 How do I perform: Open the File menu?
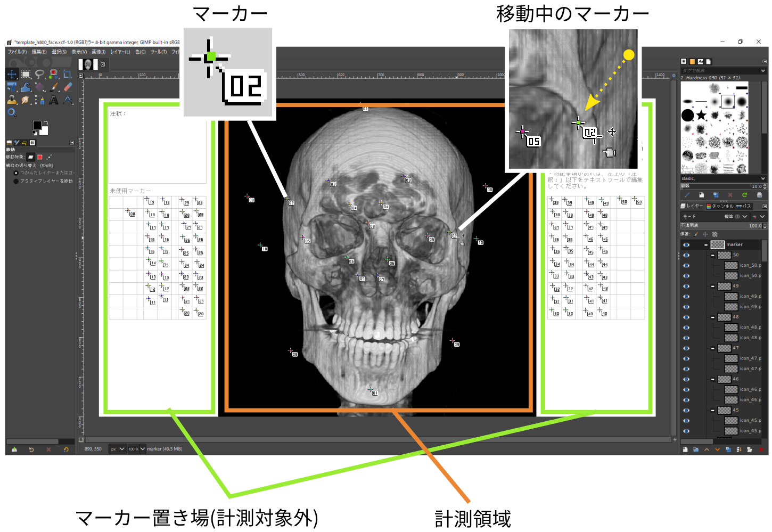pos(17,52)
